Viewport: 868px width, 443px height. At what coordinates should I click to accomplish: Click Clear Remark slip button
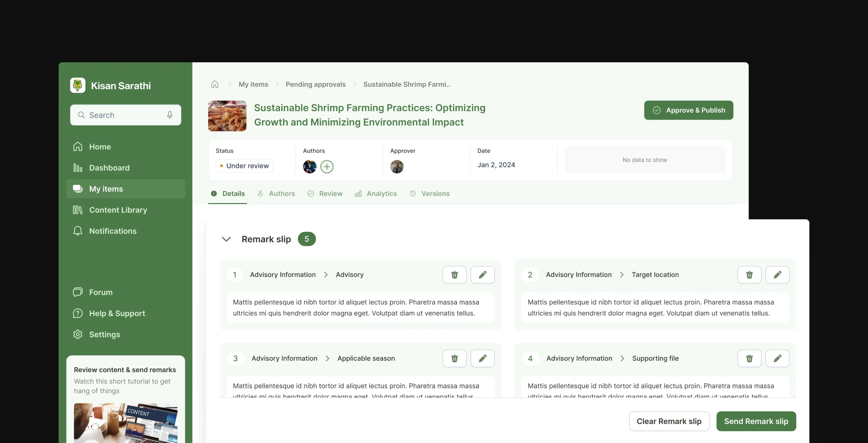tap(669, 421)
